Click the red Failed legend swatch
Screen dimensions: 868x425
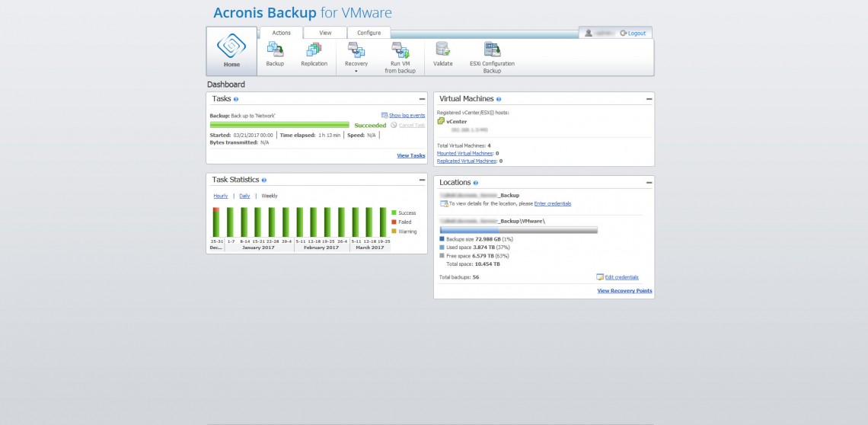[394, 222]
